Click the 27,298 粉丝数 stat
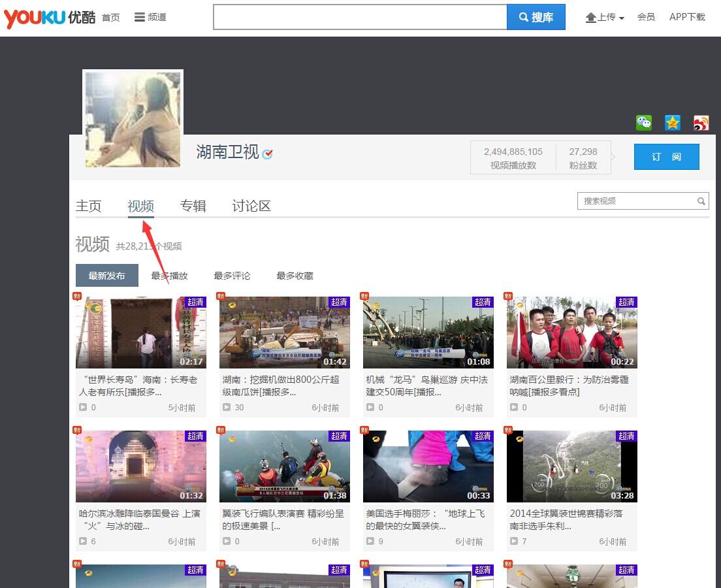Screen dimensions: 721x588 click(x=583, y=158)
